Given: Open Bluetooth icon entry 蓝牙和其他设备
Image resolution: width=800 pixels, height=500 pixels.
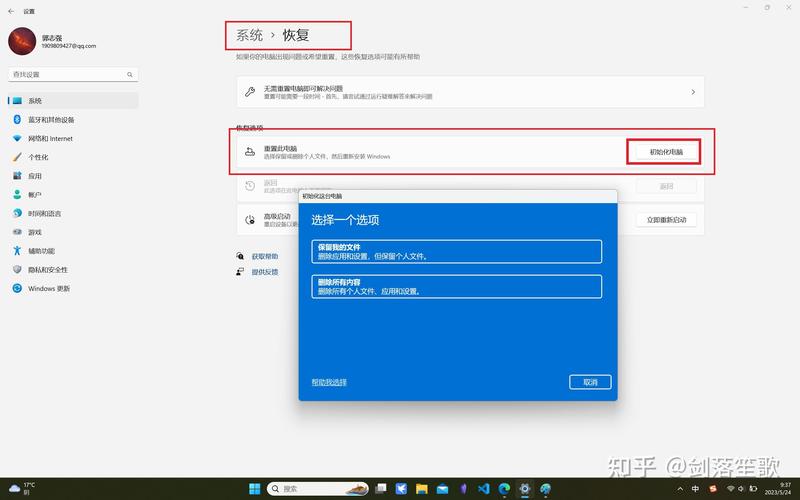Looking at the screenshot, I should pyautogui.click(x=17, y=119).
